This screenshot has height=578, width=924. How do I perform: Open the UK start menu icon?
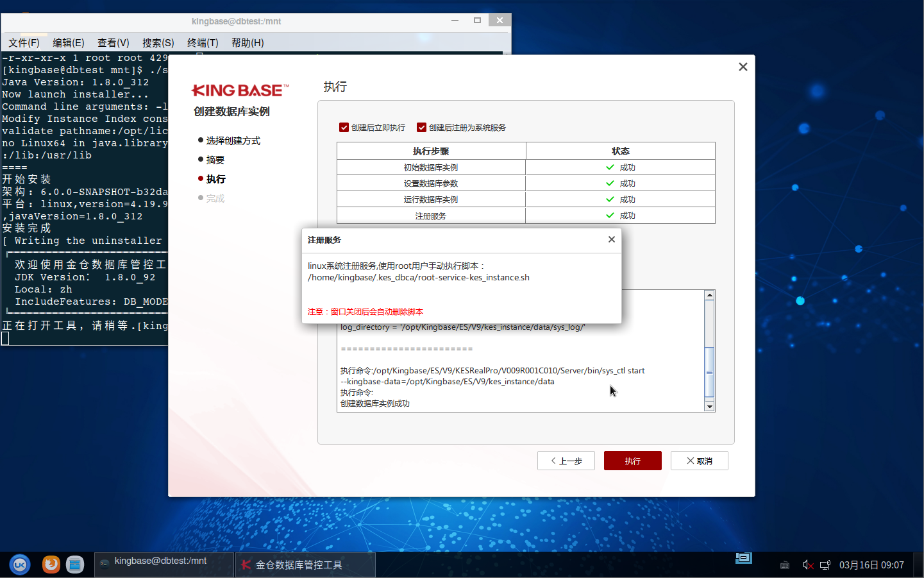(20, 565)
